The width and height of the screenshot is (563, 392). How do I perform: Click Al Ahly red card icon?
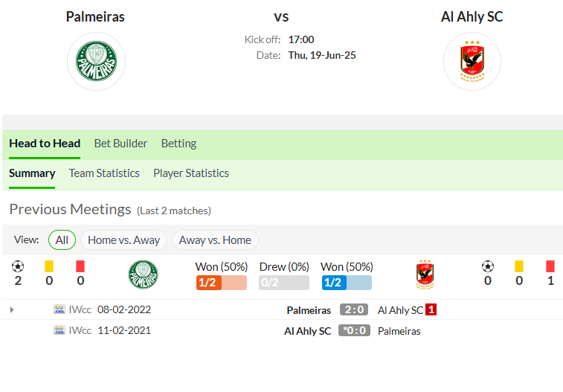click(550, 266)
